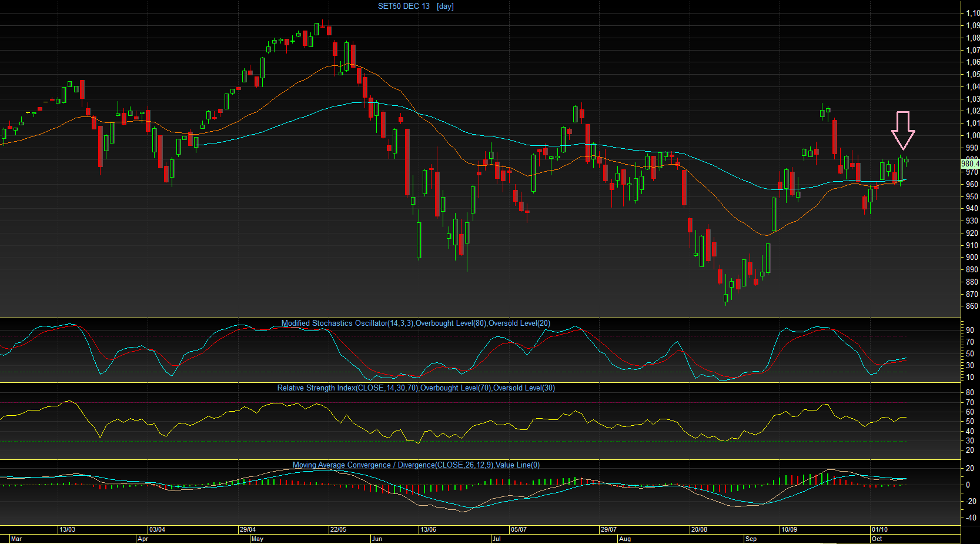The image size is (980, 544).
Task: Click the 'Aug' month label
Action: click(625, 539)
